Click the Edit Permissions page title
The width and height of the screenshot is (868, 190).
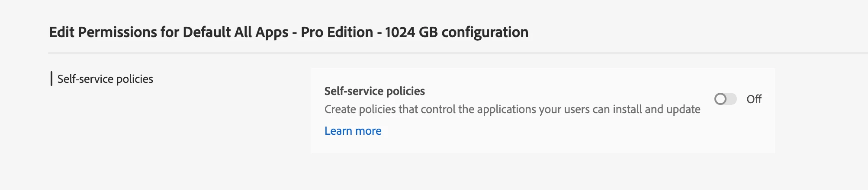[288, 32]
